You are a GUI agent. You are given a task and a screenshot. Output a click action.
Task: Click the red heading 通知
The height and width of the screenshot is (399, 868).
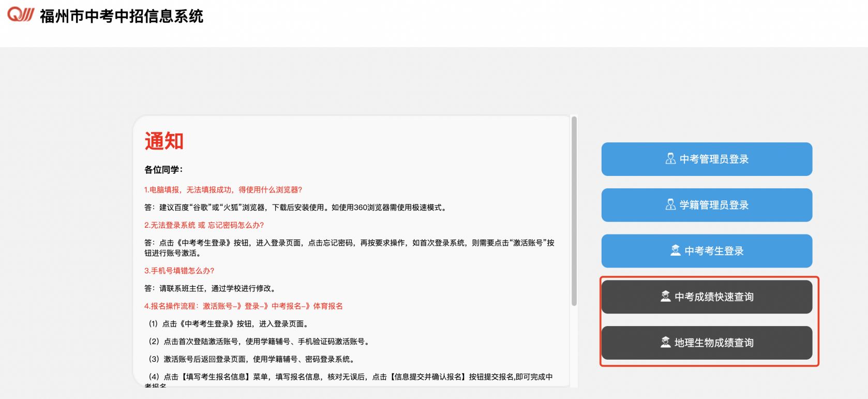(x=164, y=141)
